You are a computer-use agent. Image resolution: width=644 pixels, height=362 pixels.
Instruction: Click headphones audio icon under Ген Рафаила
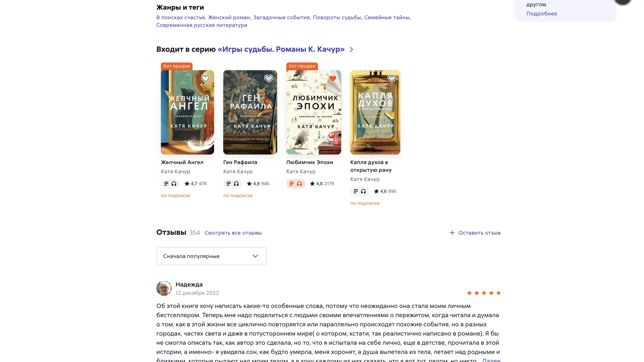pyautogui.click(x=236, y=184)
